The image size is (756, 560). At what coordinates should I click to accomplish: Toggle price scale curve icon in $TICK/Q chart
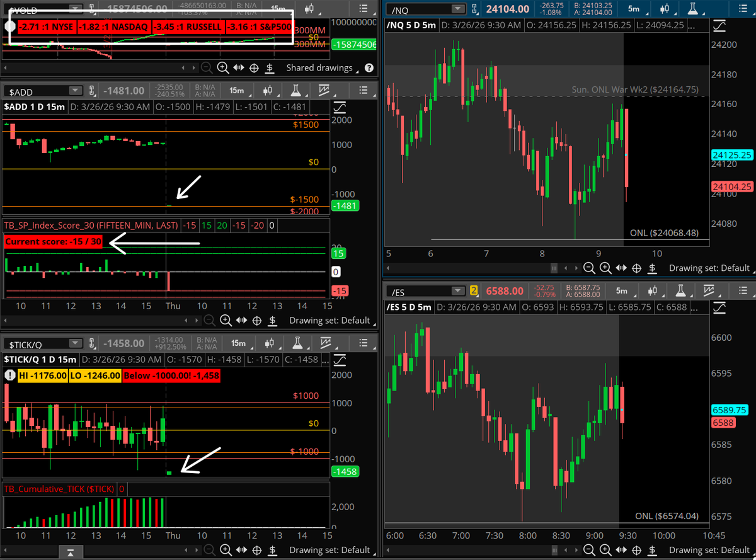click(x=340, y=360)
